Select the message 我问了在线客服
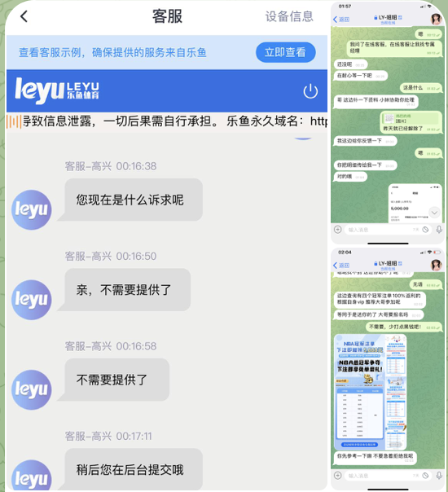This screenshot has height=492, width=448. coord(393,48)
